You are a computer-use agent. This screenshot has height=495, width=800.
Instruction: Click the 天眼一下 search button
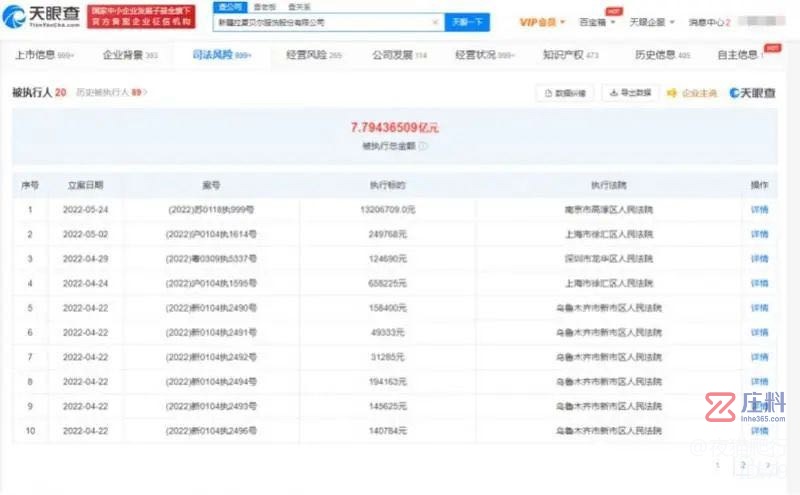pyautogui.click(x=467, y=22)
